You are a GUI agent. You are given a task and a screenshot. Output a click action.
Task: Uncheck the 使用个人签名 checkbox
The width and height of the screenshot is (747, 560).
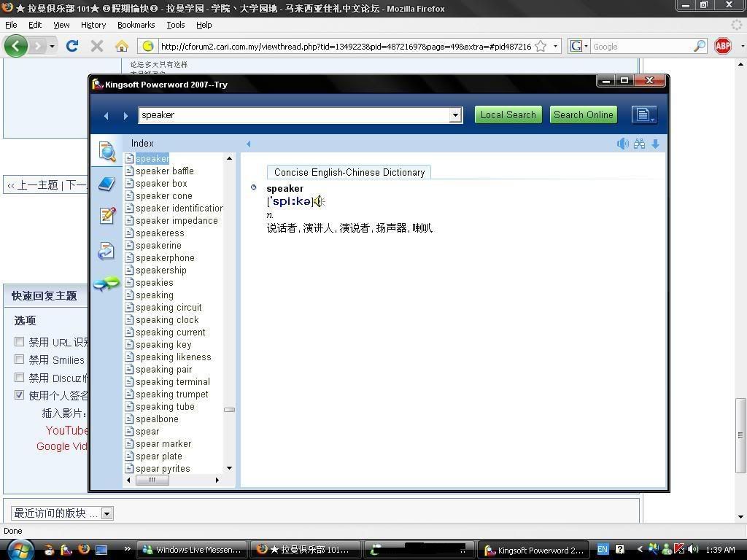click(x=20, y=395)
